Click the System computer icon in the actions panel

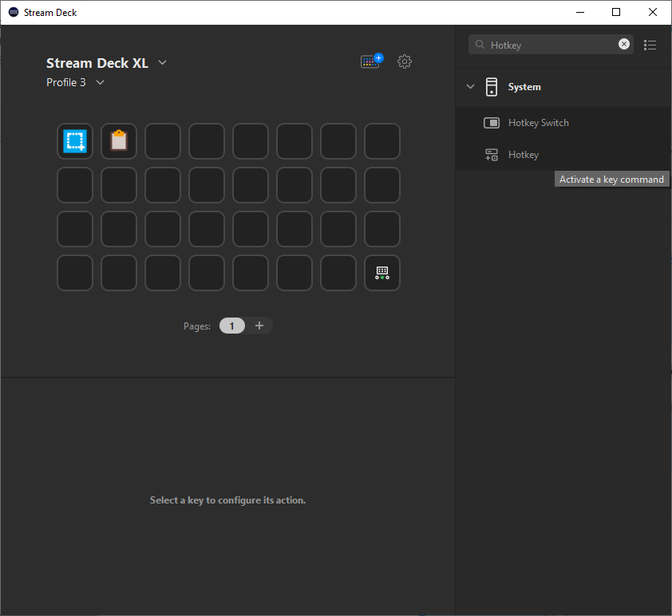coord(491,87)
